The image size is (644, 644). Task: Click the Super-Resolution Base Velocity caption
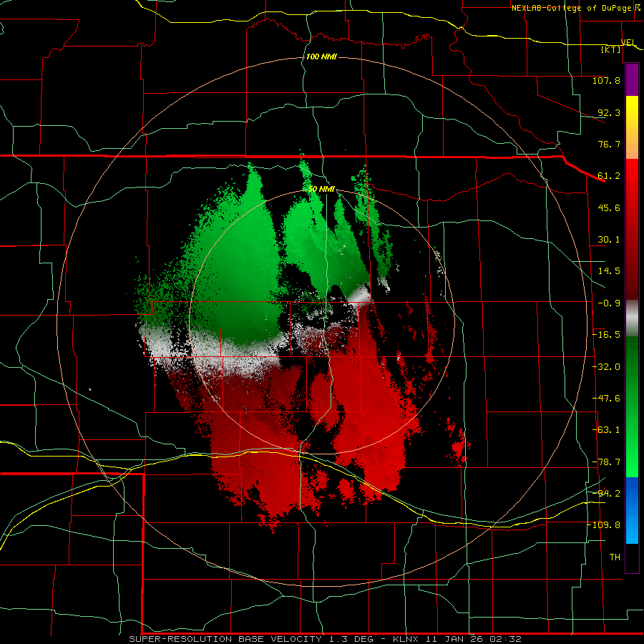click(x=325, y=639)
